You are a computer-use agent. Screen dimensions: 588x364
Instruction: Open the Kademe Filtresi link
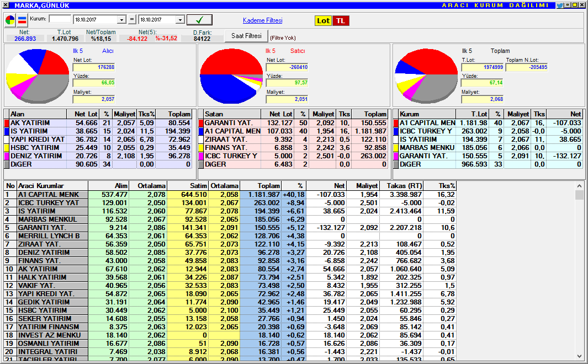click(262, 20)
